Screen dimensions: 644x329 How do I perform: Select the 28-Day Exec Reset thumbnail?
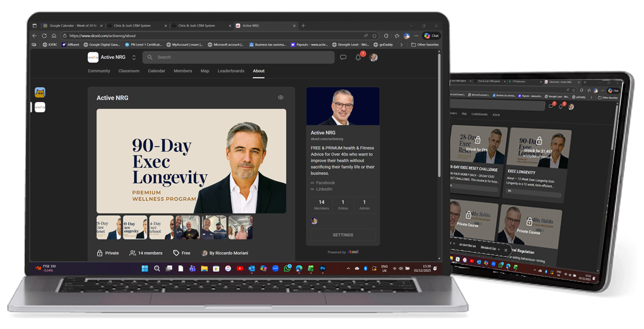(109, 228)
